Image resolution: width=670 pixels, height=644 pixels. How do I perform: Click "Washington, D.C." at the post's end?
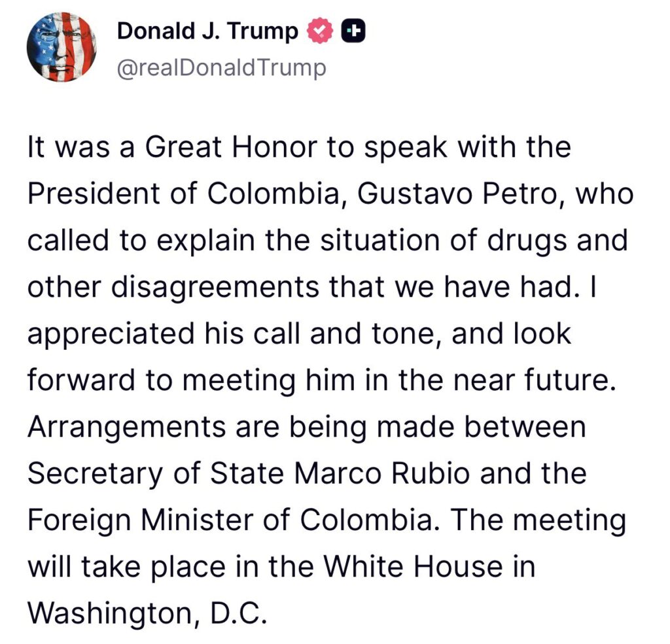pos(147,612)
